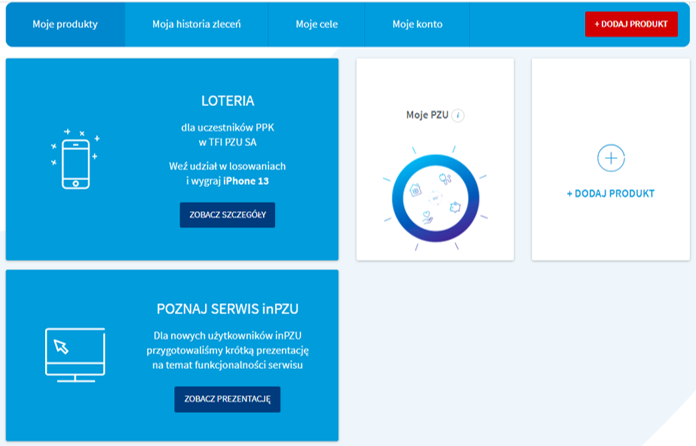Click the Moje PZU card title
The height and width of the screenshot is (446, 696).
click(427, 115)
